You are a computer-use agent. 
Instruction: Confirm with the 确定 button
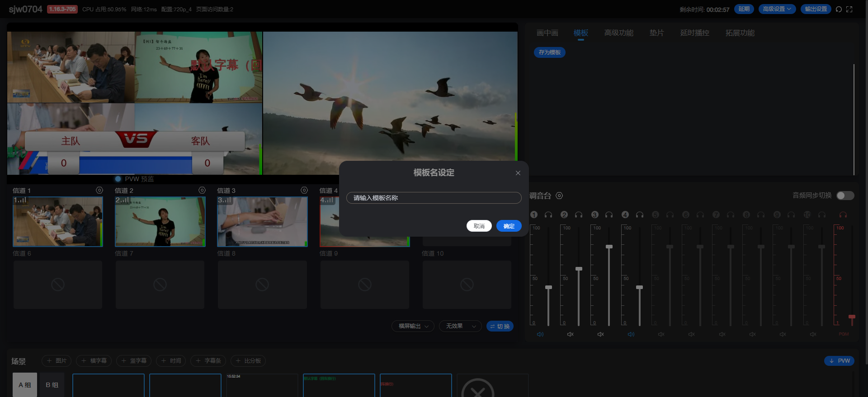[509, 226]
